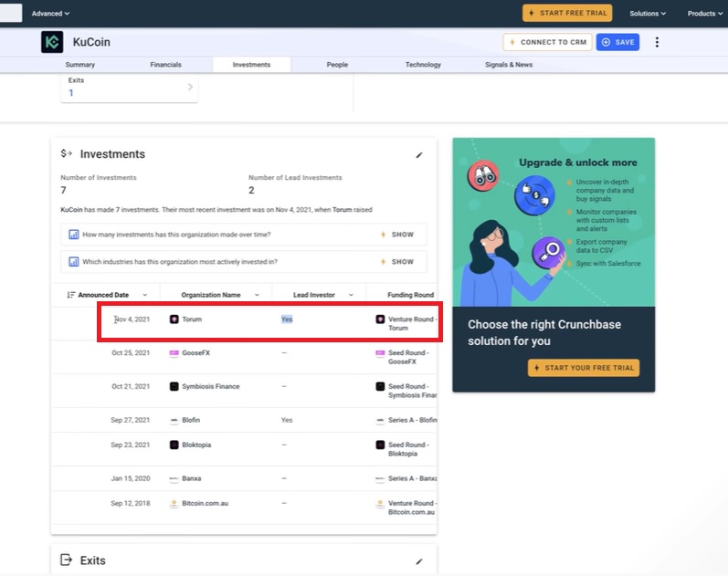
Task: Open the Venture Round - Bitcoin.com.au funding round
Action: click(412, 508)
